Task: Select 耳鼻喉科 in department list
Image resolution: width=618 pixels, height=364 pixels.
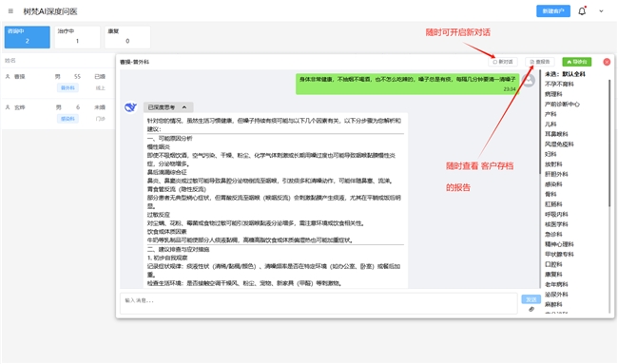Action: click(556, 134)
